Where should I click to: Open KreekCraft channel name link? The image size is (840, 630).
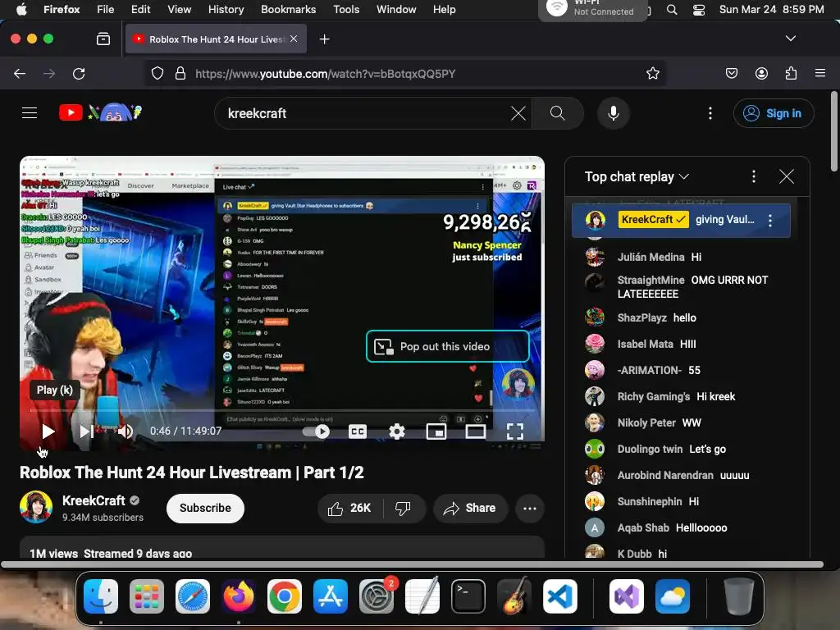(x=94, y=500)
